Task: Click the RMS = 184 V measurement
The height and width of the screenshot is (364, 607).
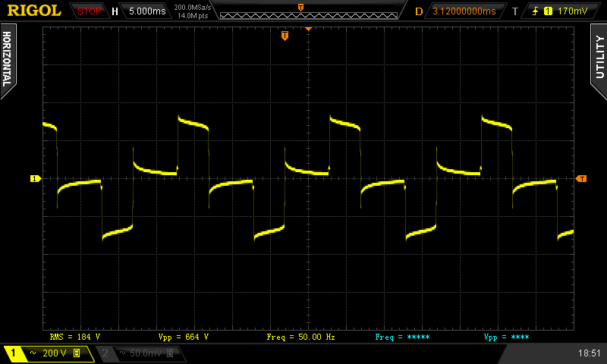Action: pyautogui.click(x=75, y=336)
